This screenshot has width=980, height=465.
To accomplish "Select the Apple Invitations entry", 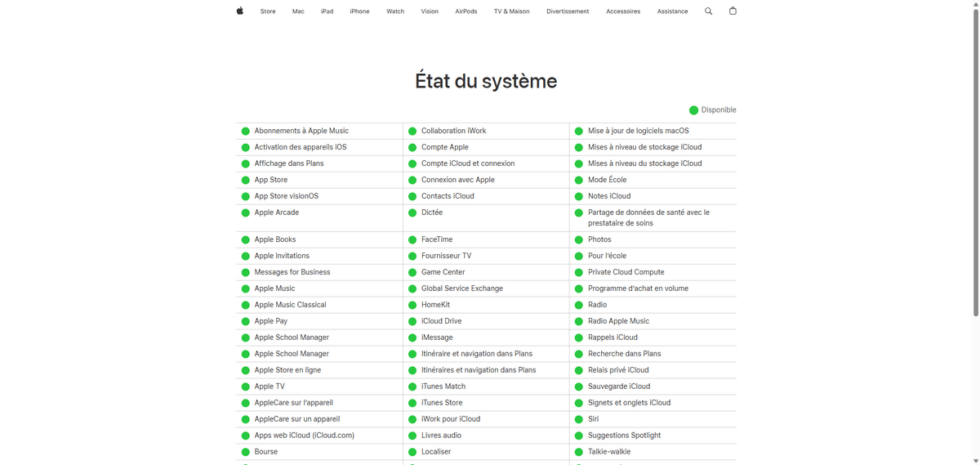I will pos(282,256).
